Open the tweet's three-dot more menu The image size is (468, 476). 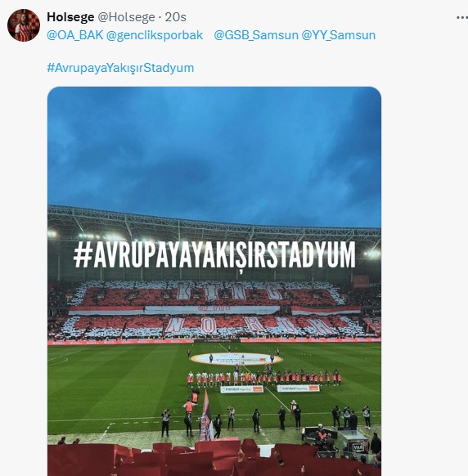(x=462, y=18)
